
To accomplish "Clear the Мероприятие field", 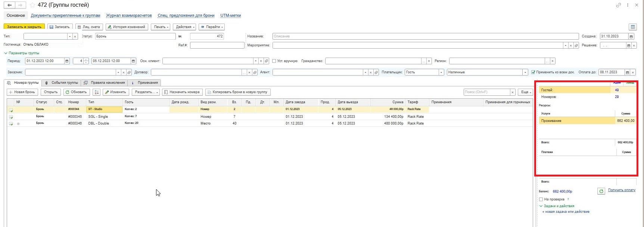I will [x=571, y=45].
